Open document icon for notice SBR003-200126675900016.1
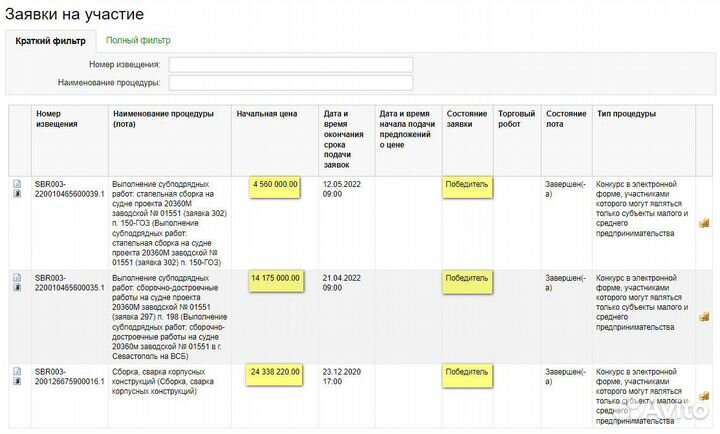Screen dimensions: 720x434 click(17, 371)
